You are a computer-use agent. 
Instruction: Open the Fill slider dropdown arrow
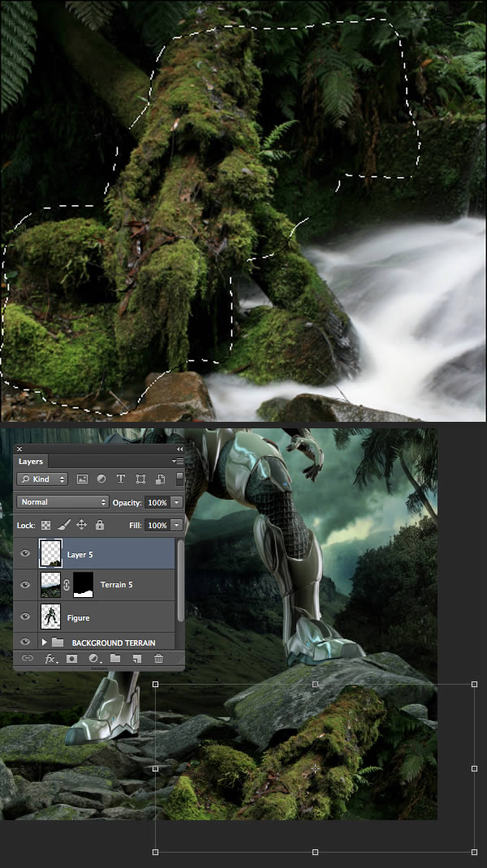[x=177, y=525]
